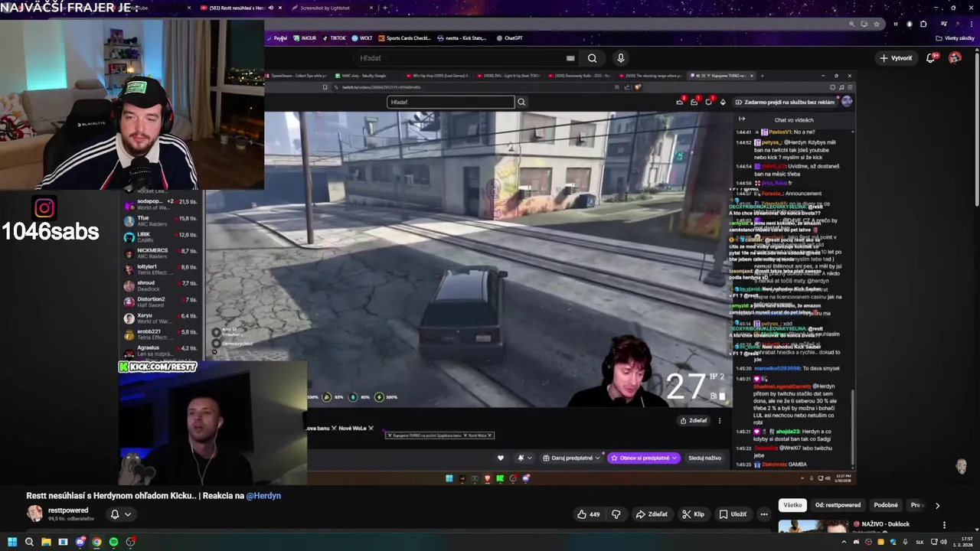980x551 pixels.
Task: Select the Podobné filter chip
Action: tap(886, 505)
